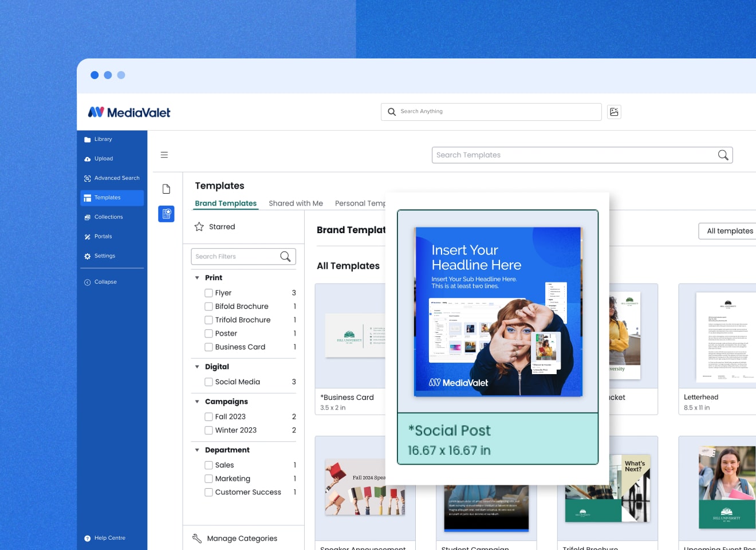The height and width of the screenshot is (550, 756).
Task: Check the Trifold Brochure filter
Action: [x=208, y=320]
